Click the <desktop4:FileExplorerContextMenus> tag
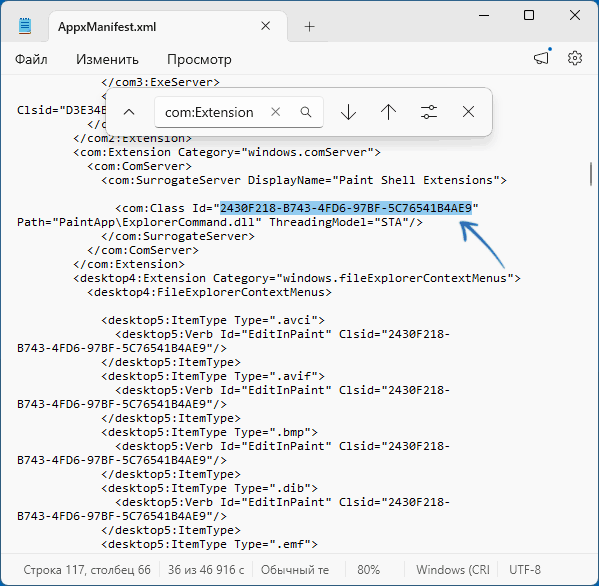Image resolution: width=599 pixels, height=586 pixels. 209,292
